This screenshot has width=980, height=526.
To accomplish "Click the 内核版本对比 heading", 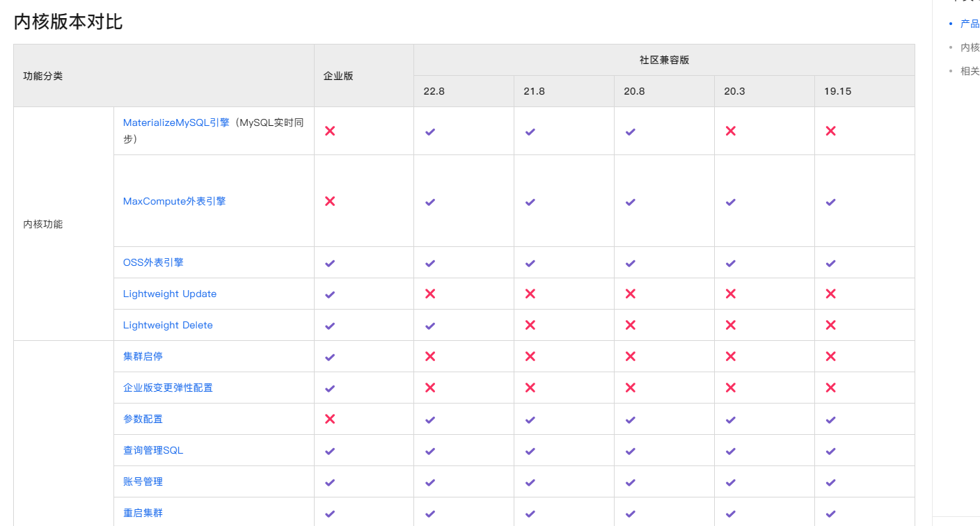I will point(68,22).
